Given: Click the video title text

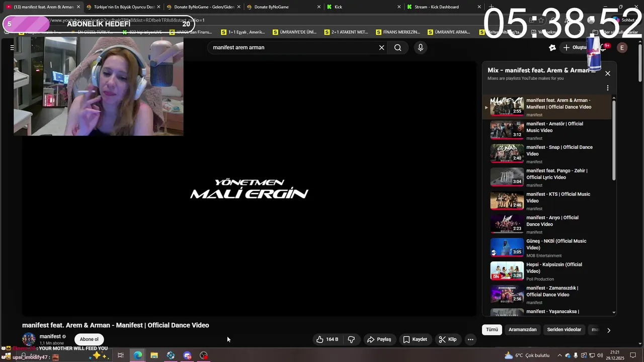Looking at the screenshot, I should tap(116, 325).
